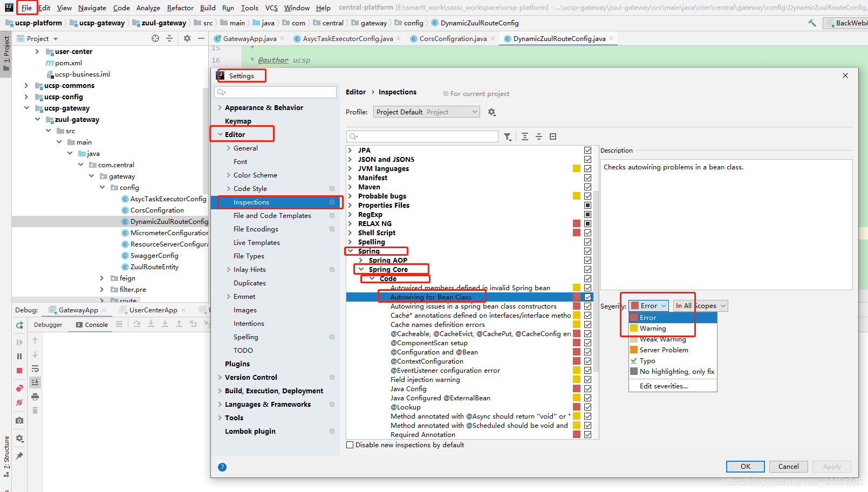Uncheck the JPA inspections checkbox

pyautogui.click(x=588, y=151)
